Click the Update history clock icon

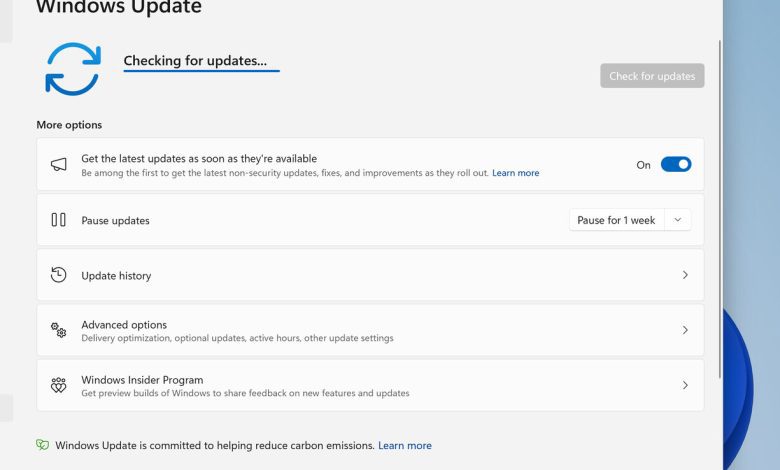(59, 275)
